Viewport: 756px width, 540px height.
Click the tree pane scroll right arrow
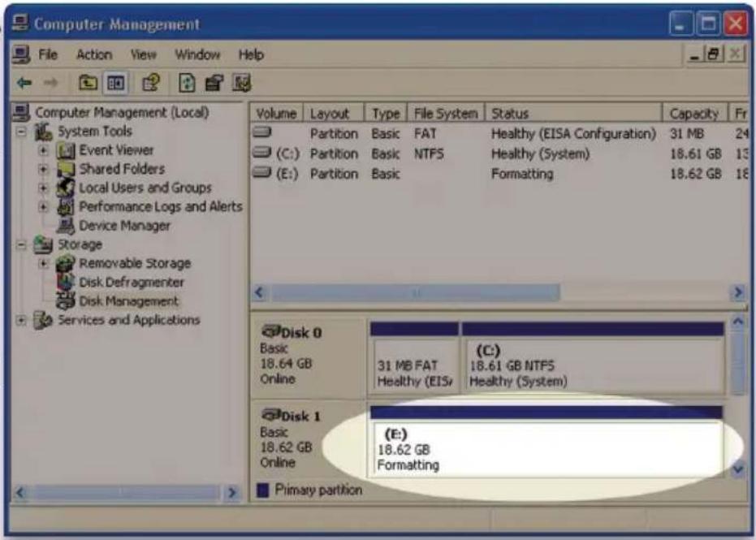click(x=232, y=492)
